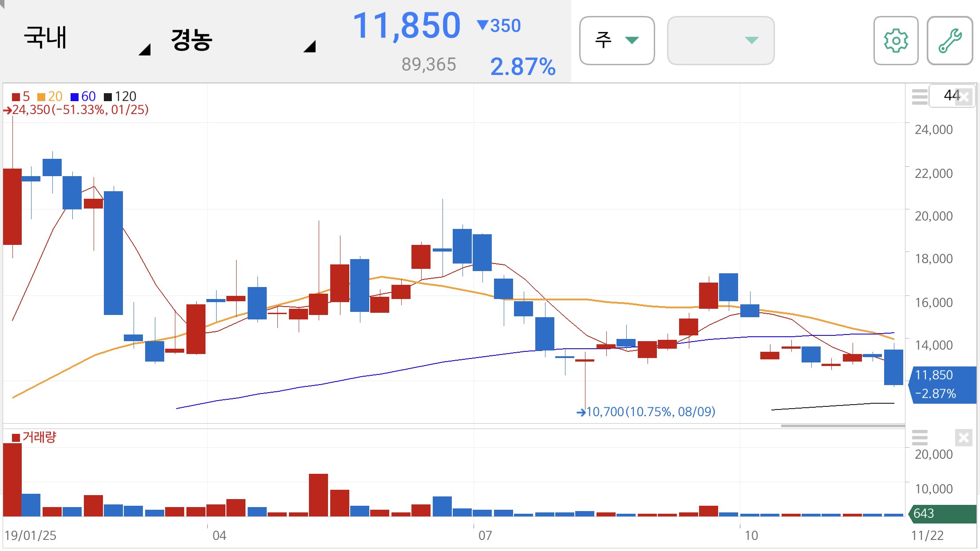Expand the 경농 stock selector
Image resolution: width=980 pixels, height=551 pixels.
click(x=243, y=40)
